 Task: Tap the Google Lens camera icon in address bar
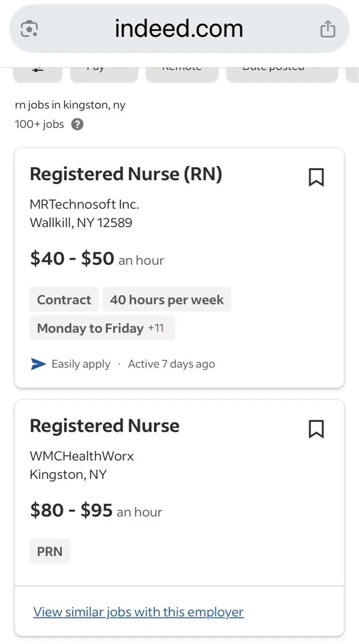coord(29,29)
